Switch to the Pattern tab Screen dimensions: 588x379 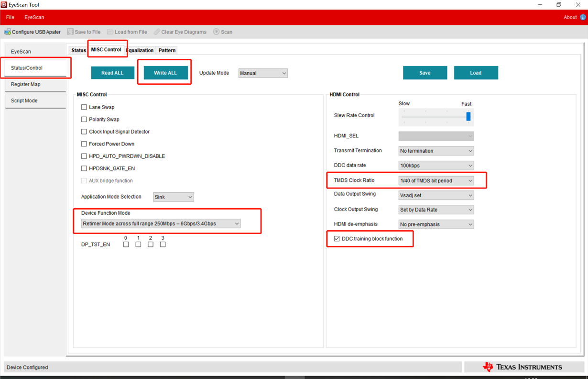pyautogui.click(x=167, y=50)
